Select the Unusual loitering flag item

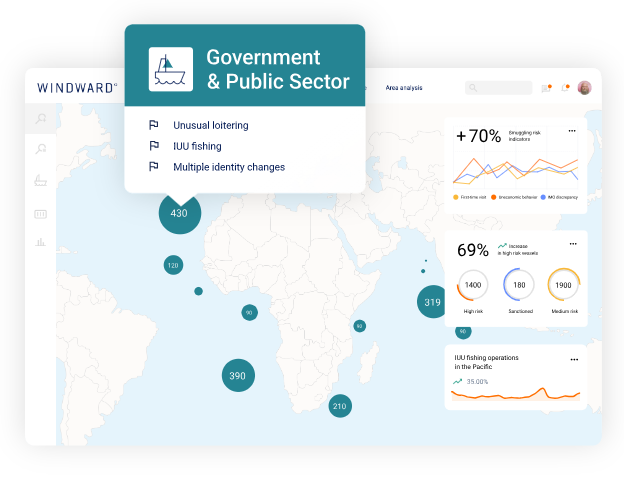211,125
